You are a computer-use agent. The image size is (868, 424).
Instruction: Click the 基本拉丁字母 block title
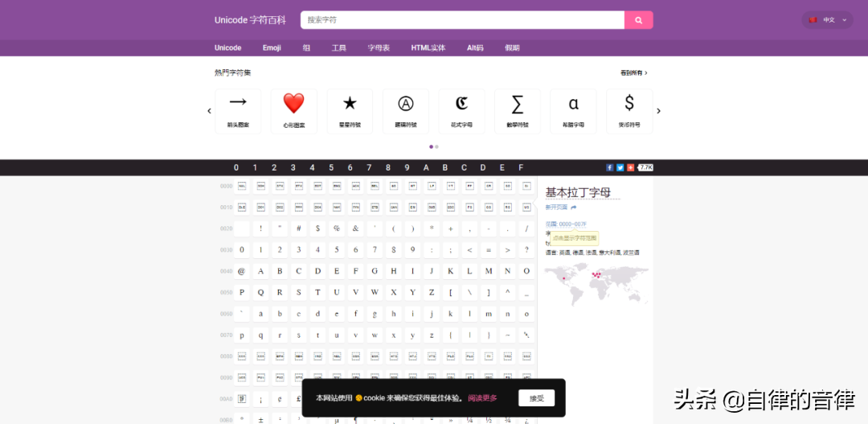tap(578, 192)
